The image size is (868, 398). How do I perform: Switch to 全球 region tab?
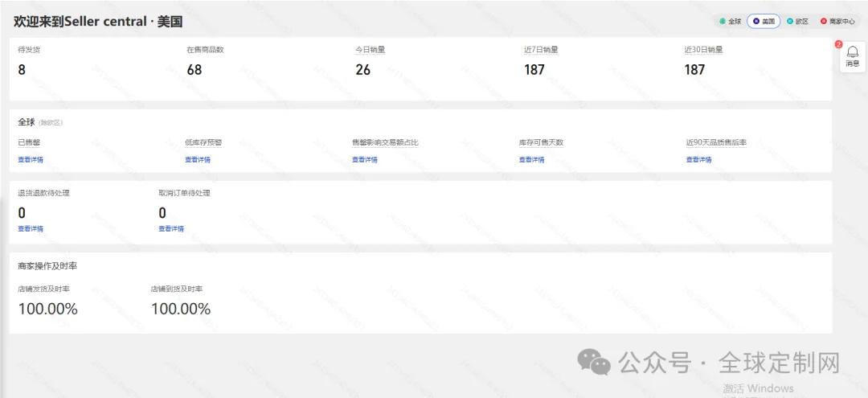731,22
